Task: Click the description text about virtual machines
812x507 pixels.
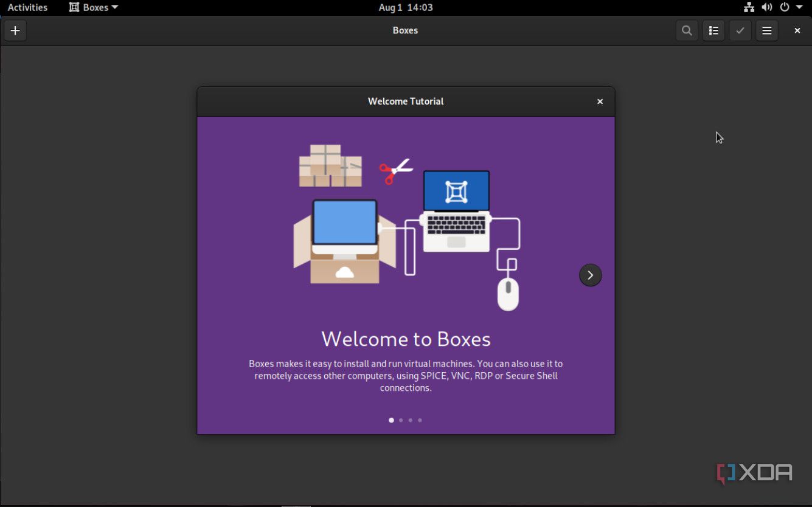Action: 406,376
